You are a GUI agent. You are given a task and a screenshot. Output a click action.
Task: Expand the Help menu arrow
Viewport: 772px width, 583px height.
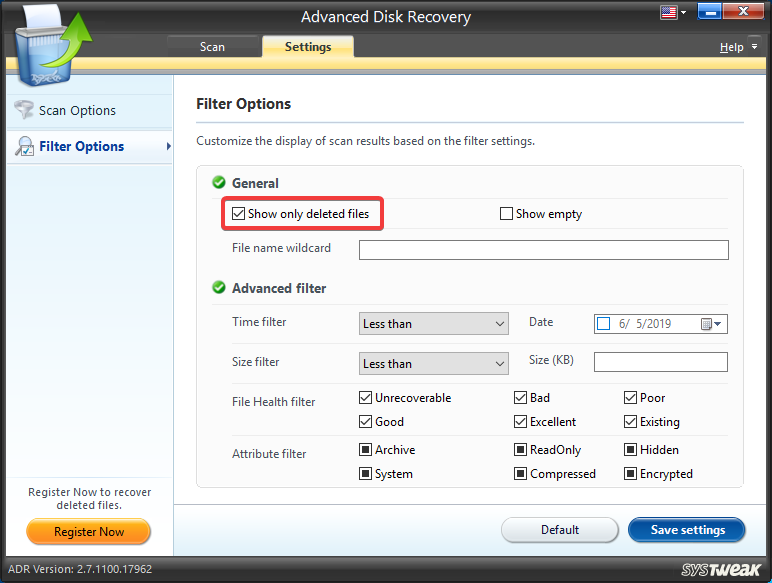point(754,47)
